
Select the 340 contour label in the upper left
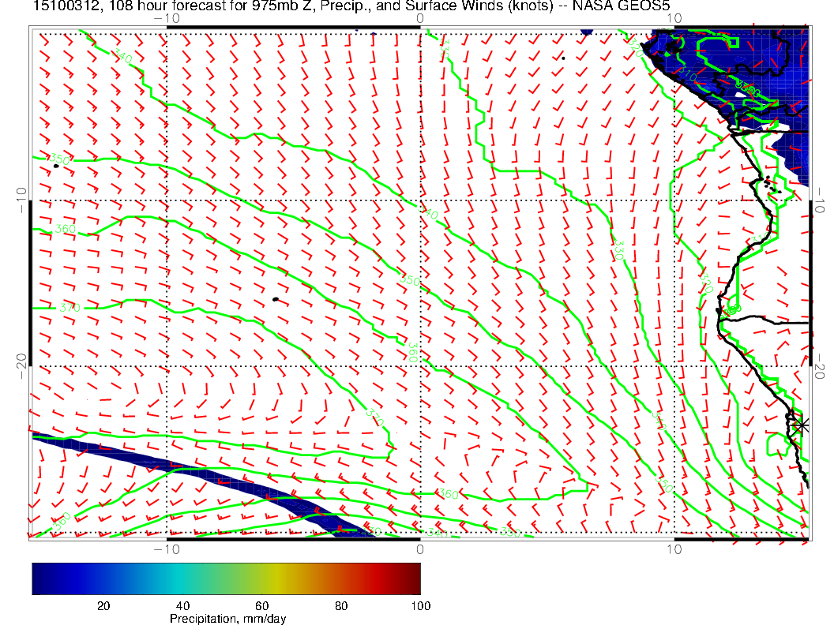pyautogui.click(x=122, y=56)
